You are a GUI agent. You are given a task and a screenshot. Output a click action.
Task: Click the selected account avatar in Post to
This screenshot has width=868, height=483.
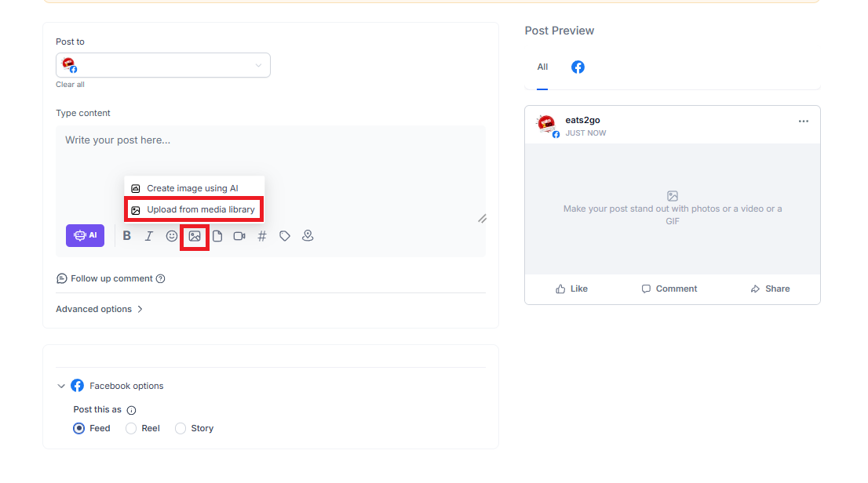[x=69, y=65]
